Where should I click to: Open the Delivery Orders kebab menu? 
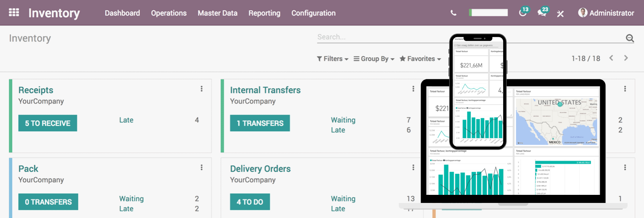tap(413, 167)
